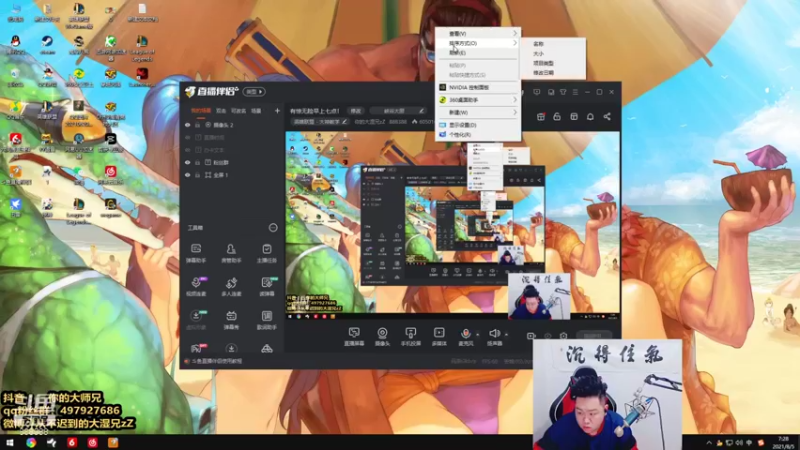
Task: Open the 虚拟形象 tool with download arrow
Action: point(196,320)
